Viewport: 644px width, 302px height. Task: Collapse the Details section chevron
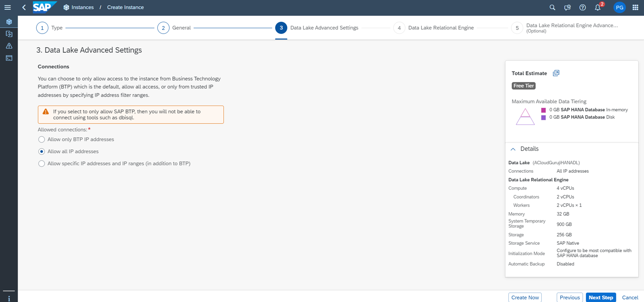click(x=513, y=149)
